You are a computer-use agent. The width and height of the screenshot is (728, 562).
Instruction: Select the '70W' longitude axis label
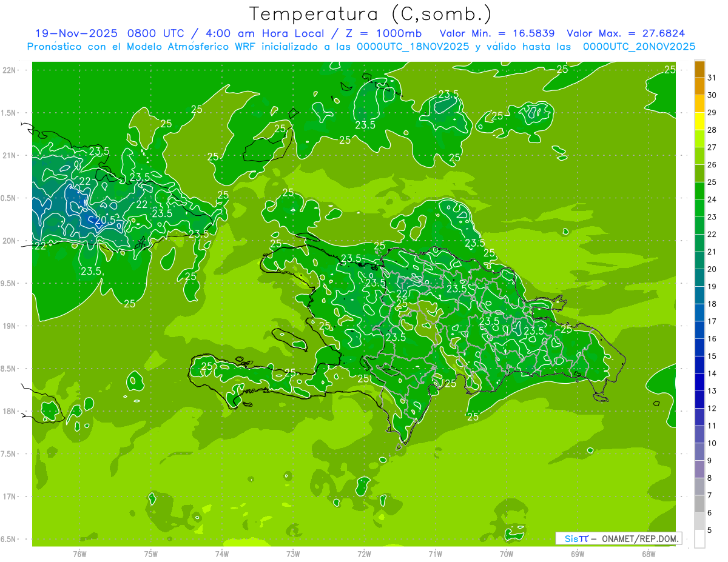pyautogui.click(x=507, y=554)
